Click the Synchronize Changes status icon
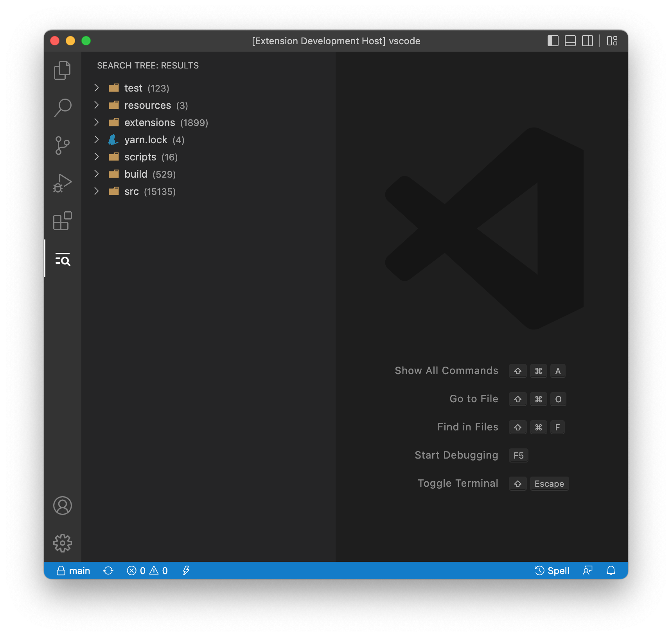The image size is (672, 637). tap(108, 570)
